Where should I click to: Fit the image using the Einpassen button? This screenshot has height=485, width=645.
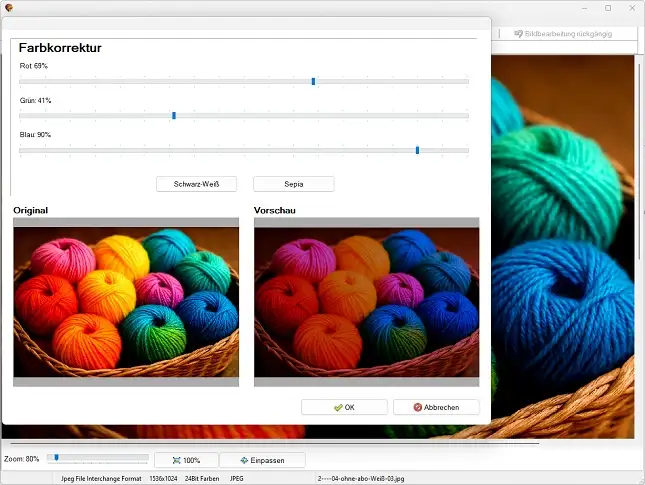point(262,460)
